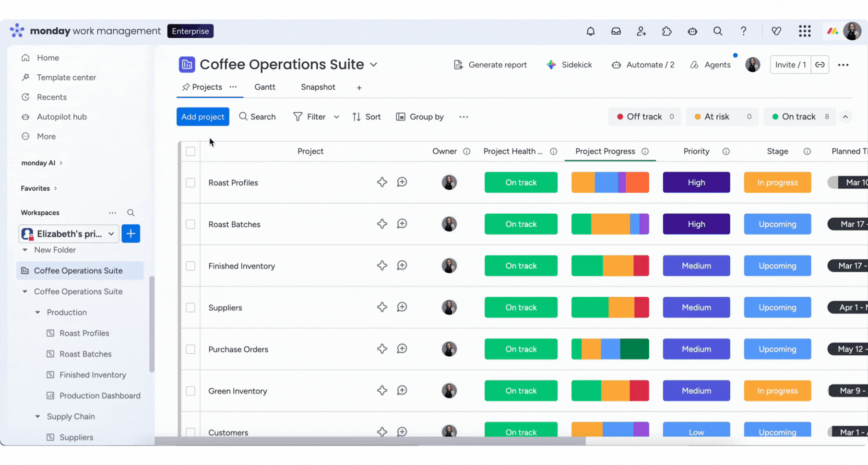Check the Green Inventory row checkbox
The height and width of the screenshot is (465, 868).
(190, 391)
